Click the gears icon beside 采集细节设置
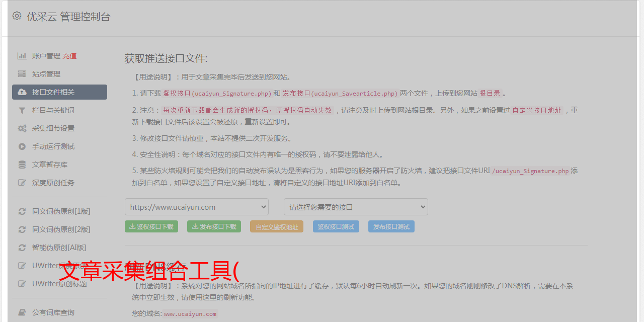The height and width of the screenshot is (322, 644). (22, 128)
